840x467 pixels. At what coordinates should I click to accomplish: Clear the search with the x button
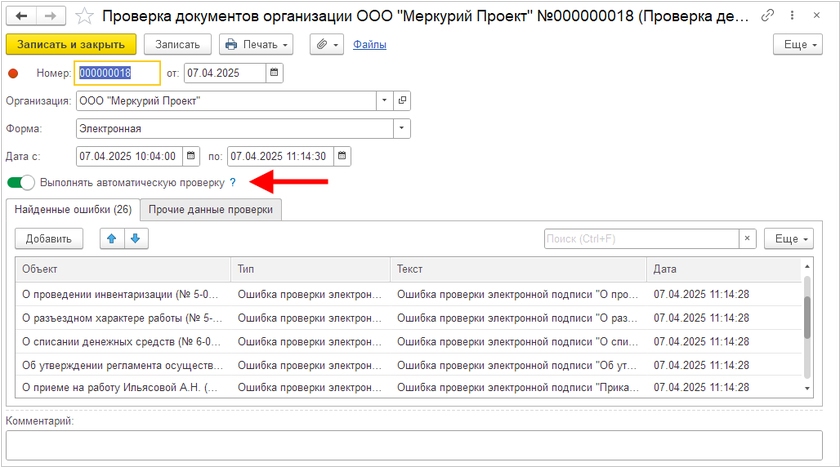tap(747, 239)
